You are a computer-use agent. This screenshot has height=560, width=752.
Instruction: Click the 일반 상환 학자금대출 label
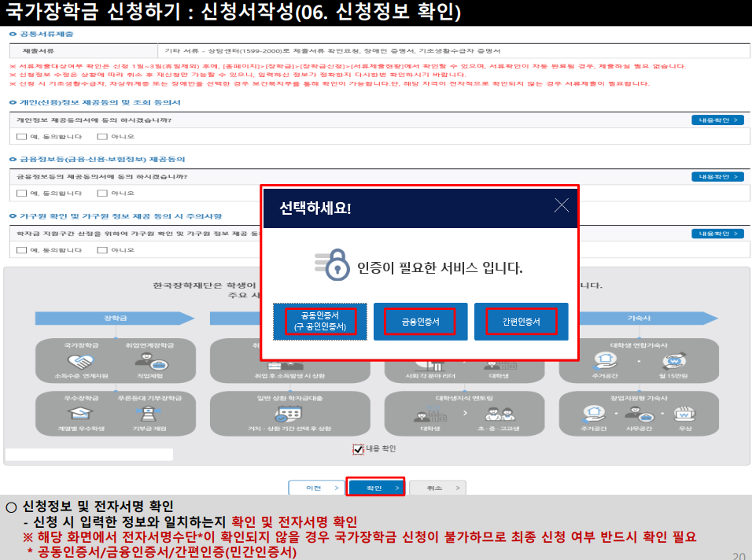[289, 398]
